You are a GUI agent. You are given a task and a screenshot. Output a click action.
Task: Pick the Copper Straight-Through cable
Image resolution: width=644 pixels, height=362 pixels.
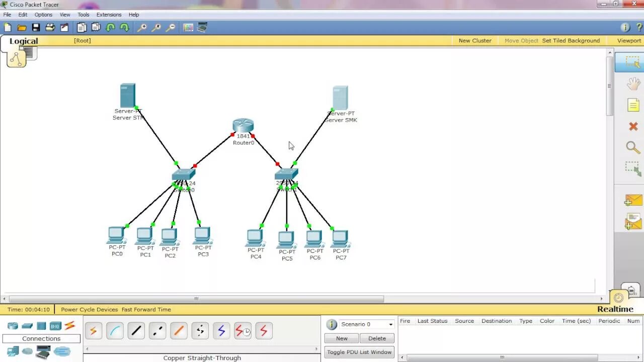[136, 331]
